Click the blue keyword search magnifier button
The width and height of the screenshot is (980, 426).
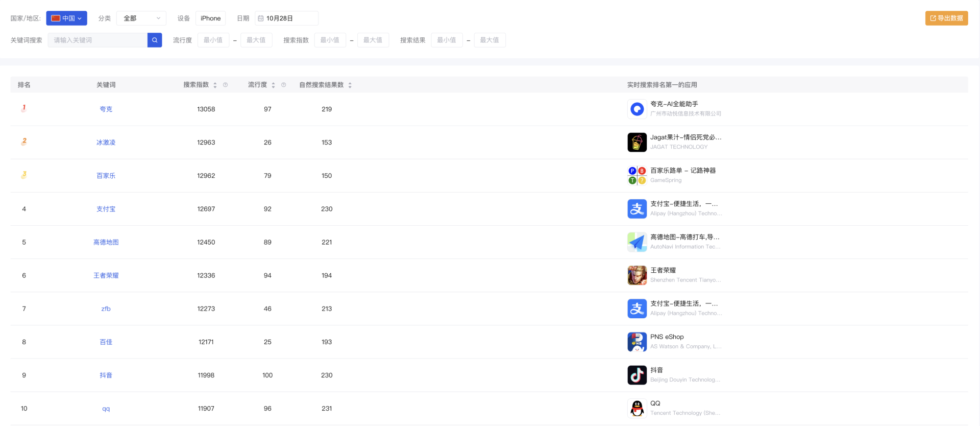coord(155,40)
